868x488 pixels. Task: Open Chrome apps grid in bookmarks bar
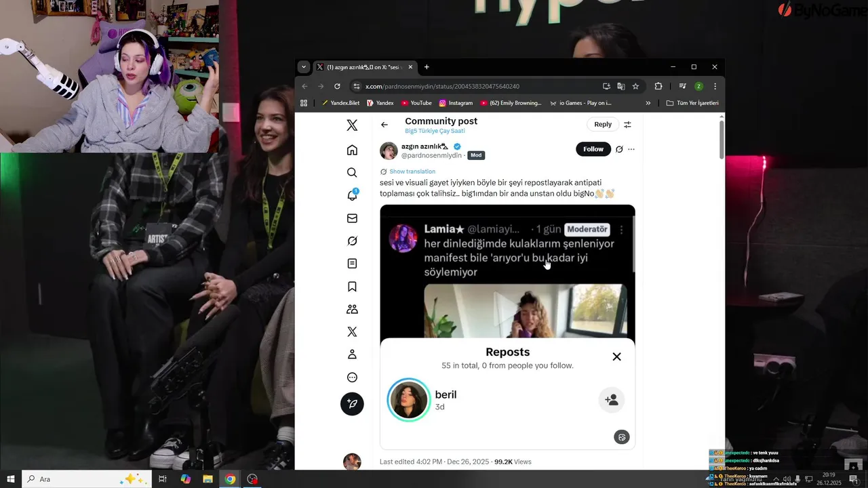pyautogui.click(x=304, y=103)
